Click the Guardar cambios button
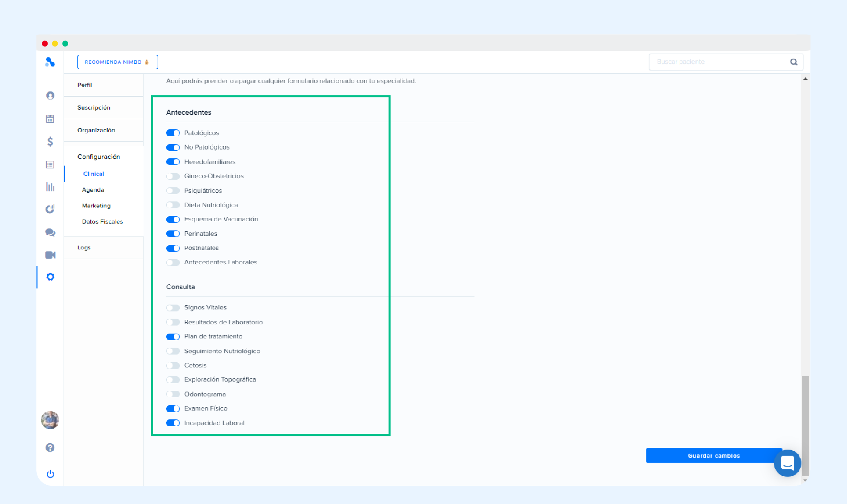This screenshot has height=504, width=847. pyautogui.click(x=714, y=456)
